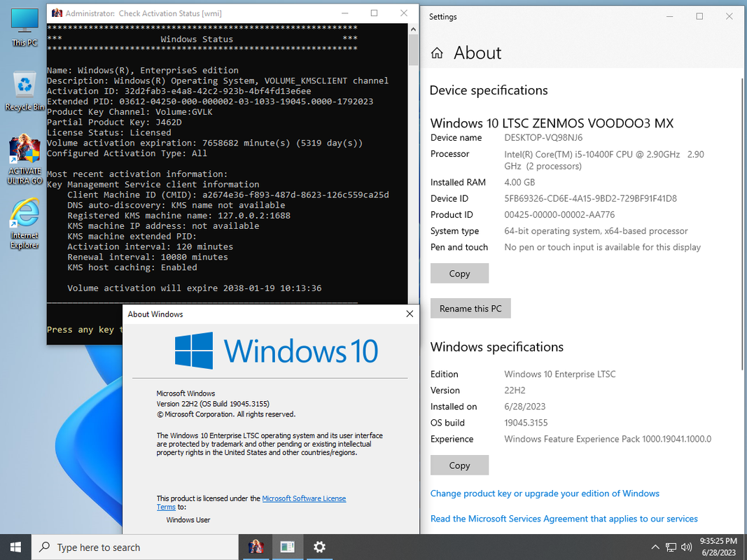The width and height of the screenshot is (747, 560).
Task: Open Microsoft Services Agreement link
Action: (564, 519)
